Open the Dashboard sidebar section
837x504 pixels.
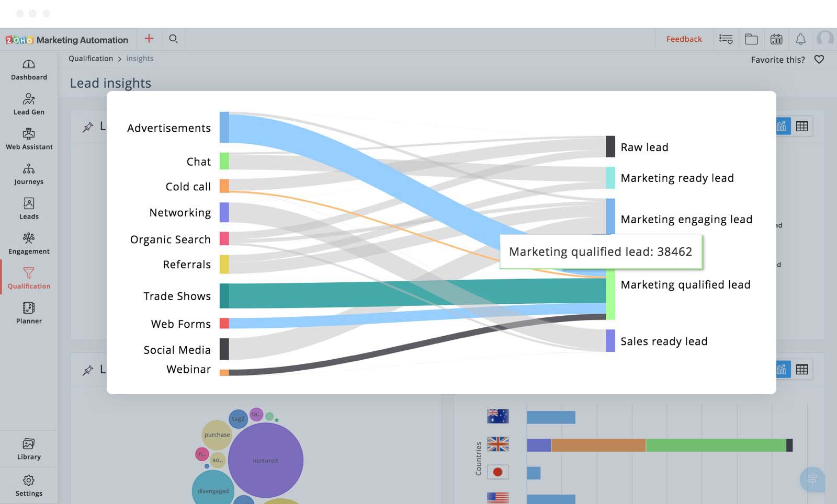pyautogui.click(x=29, y=70)
